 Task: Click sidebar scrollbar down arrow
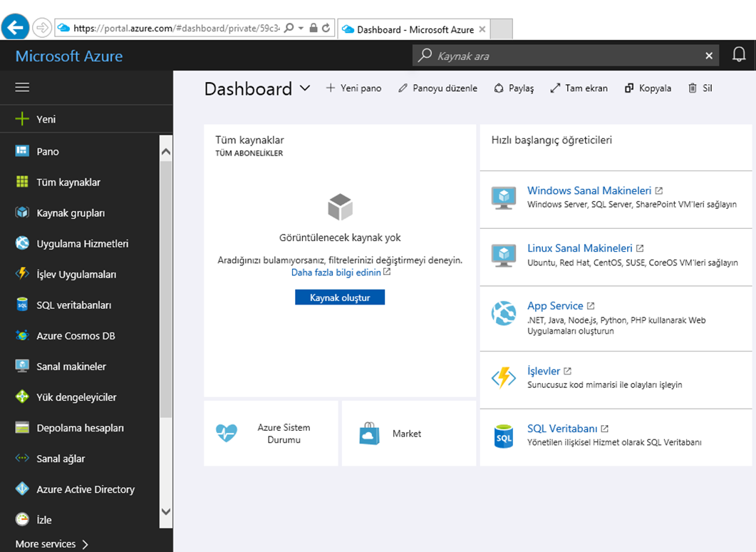[x=166, y=511]
